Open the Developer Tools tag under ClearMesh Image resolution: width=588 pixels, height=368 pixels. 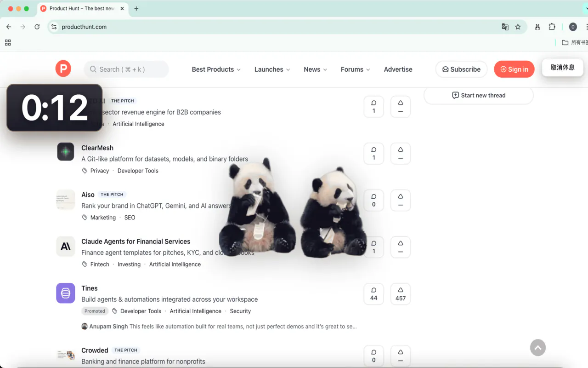138,171
